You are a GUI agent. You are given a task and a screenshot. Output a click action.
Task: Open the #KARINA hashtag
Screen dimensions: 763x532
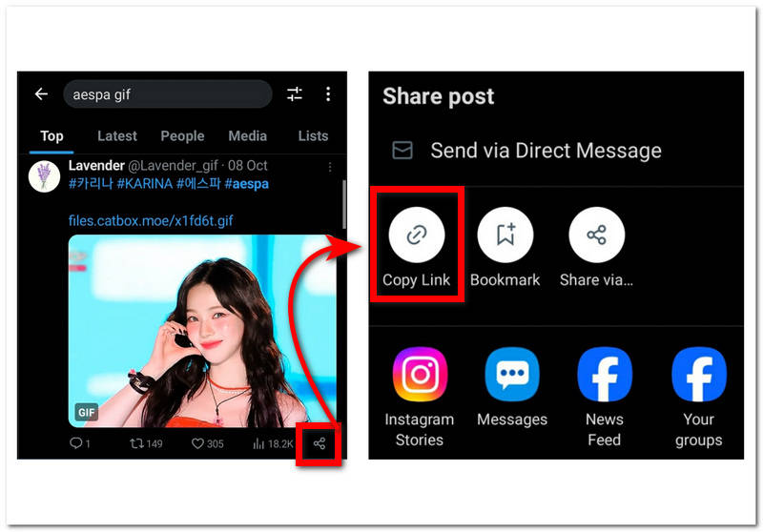click(145, 184)
